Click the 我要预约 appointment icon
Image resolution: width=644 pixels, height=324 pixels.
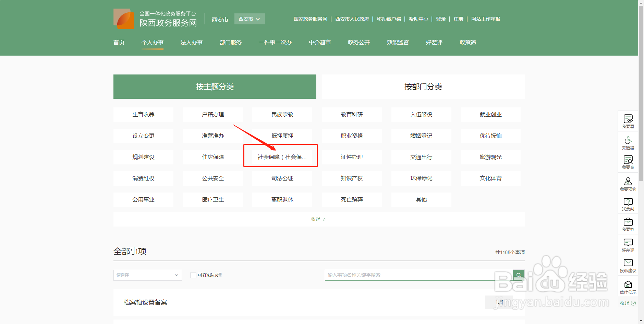[x=628, y=183]
